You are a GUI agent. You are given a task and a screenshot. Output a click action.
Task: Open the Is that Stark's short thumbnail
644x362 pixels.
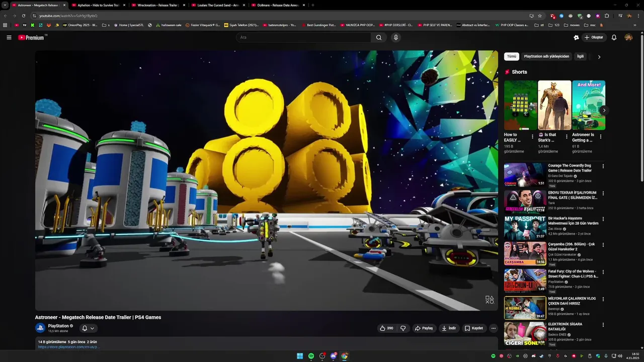[x=554, y=105]
